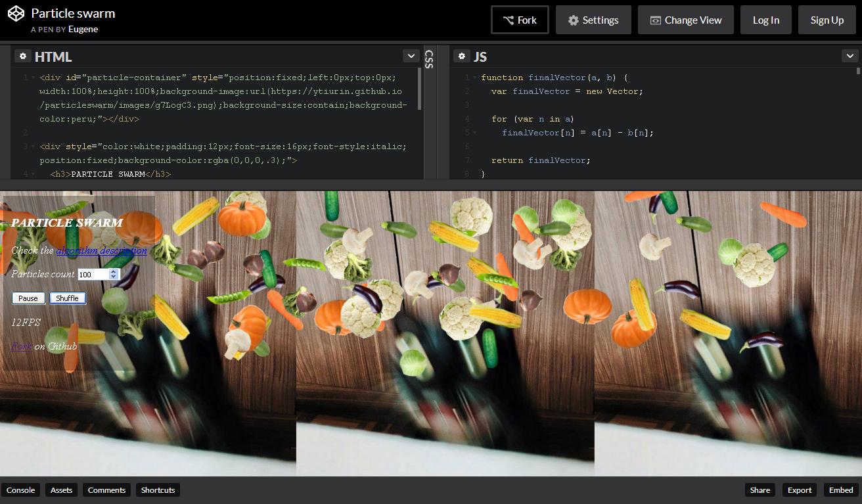This screenshot has height=504, width=862.
Task: Fork this pen
Action: point(520,20)
